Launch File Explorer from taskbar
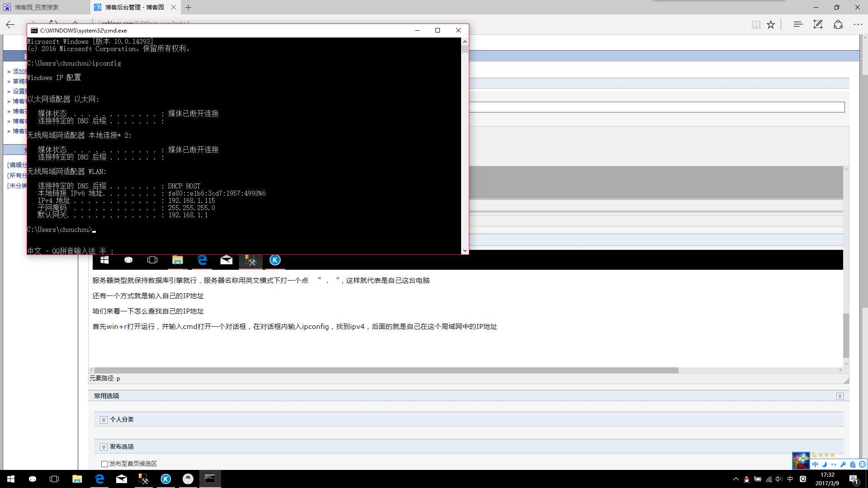This screenshot has height=488, width=868. [77, 479]
